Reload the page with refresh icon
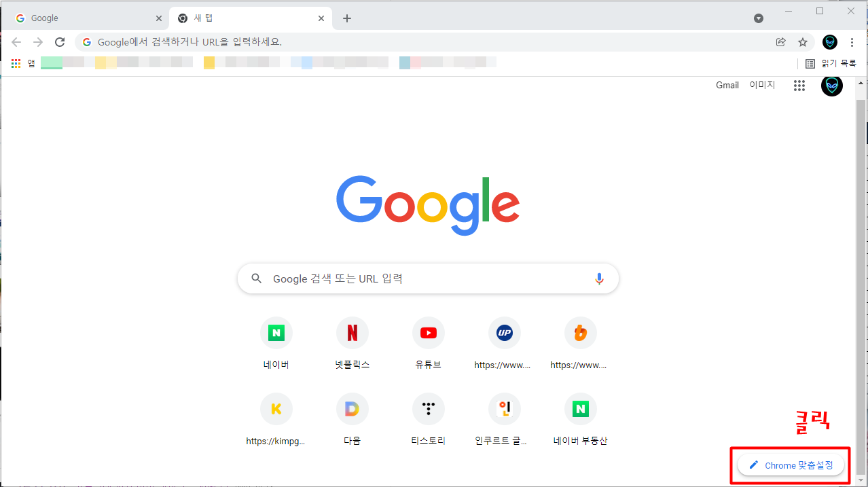Viewport: 868px width, 487px height. coord(60,42)
